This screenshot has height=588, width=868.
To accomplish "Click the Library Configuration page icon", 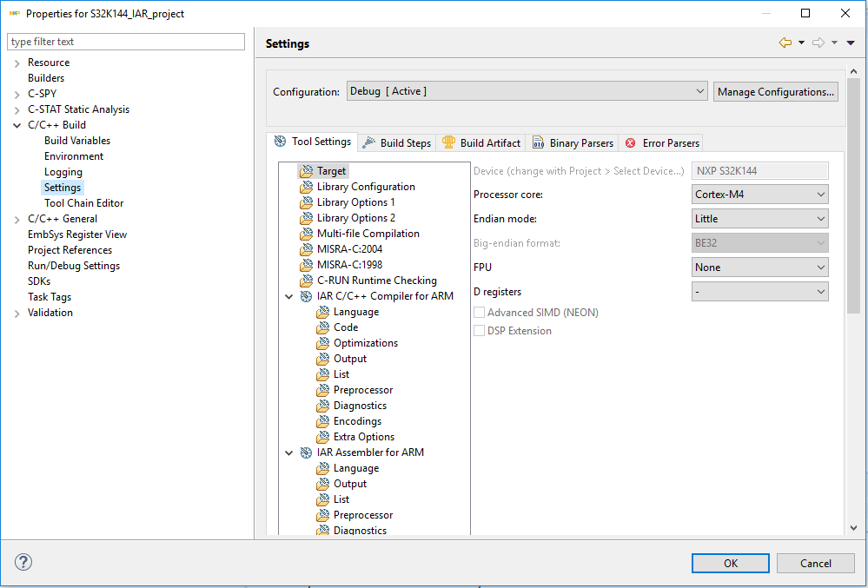I will pyautogui.click(x=306, y=187).
